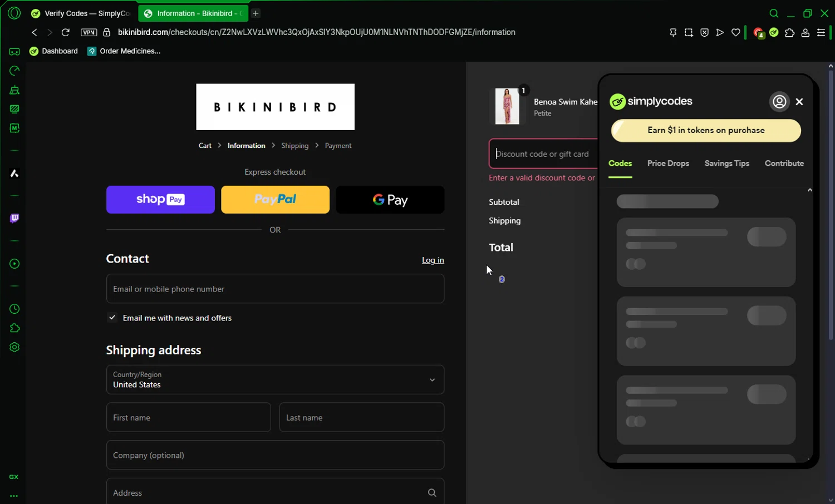Select the Codes tab in SimplyCodes

[620, 164]
